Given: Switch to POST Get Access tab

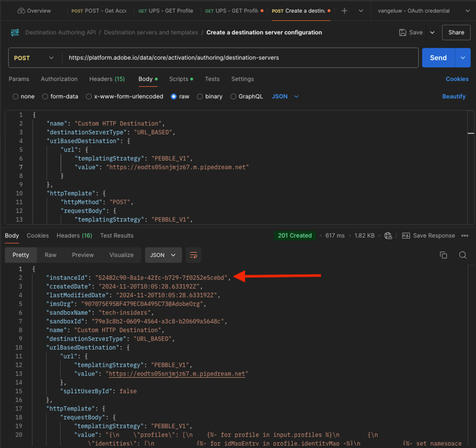Looking at the screenshot, I should [x=99, y=11].
